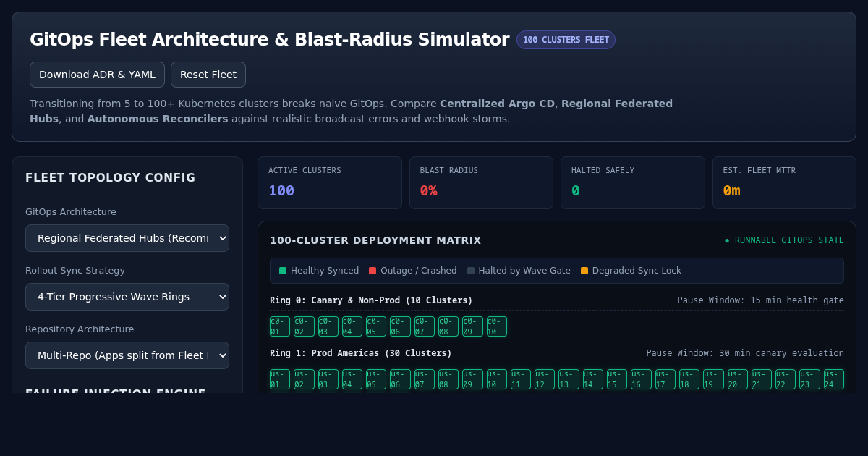Select Americas cluster us-17 tile
Image resolution: width=868 pixels, height=456 pixels.
click(665, 379)
